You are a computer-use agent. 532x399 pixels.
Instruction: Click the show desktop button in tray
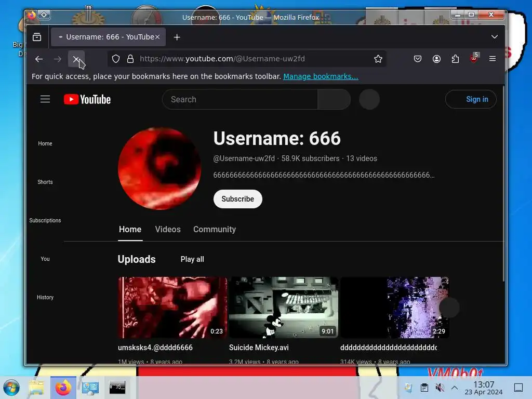coord(518,388)
